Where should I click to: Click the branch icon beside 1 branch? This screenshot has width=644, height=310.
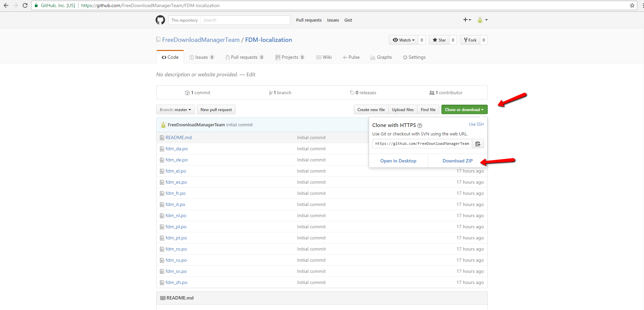(x=271, y=93)
